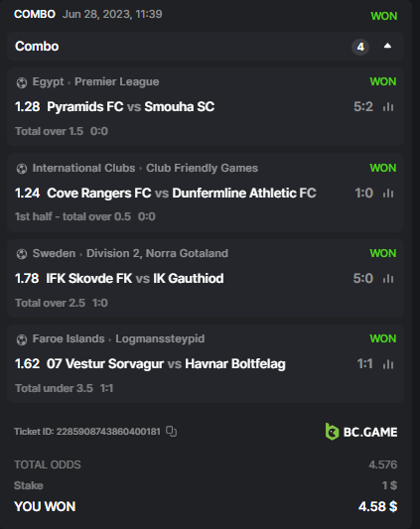The image size is (420, 529).
Task: Open Cove Rangers FC vs Dunfermline match
Action: (x=182, y=193)
